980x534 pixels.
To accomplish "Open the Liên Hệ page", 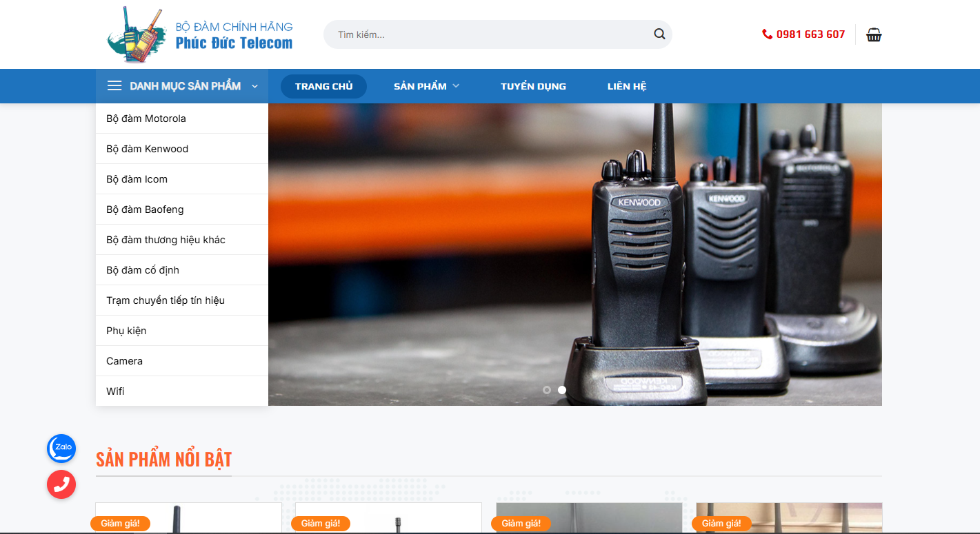I will [x=626, y=86].
